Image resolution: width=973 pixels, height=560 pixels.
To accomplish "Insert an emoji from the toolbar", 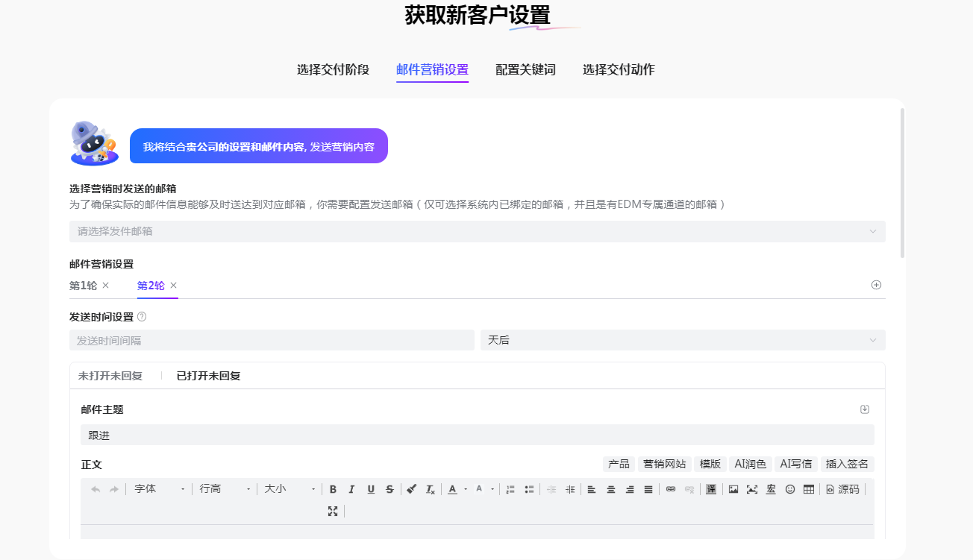I will click(x=790, y=489).
